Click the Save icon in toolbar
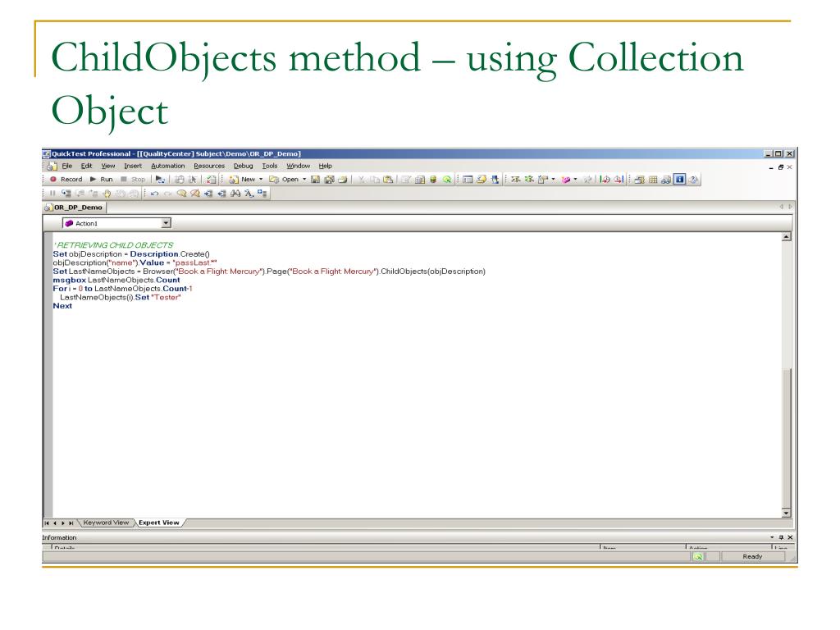 (x=315, y=179)
